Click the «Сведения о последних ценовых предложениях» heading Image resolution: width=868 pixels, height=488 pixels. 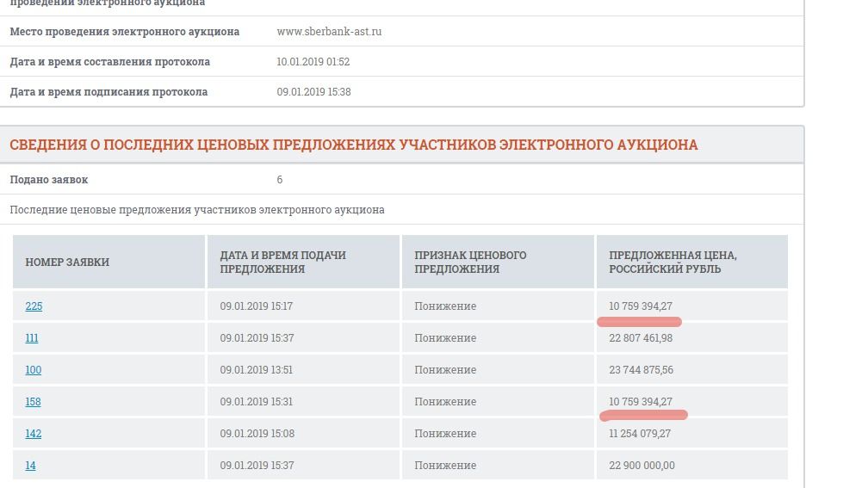353,145
